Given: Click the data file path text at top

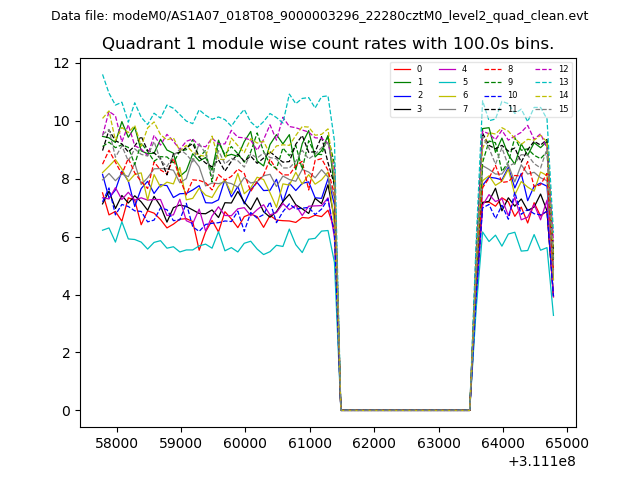Looking at the screenshot, I should 319,16.
